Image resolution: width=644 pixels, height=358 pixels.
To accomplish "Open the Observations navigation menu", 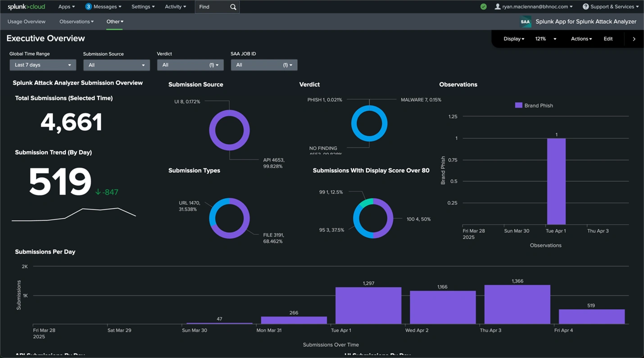I will pyautogui.click(x=77, y=22).
